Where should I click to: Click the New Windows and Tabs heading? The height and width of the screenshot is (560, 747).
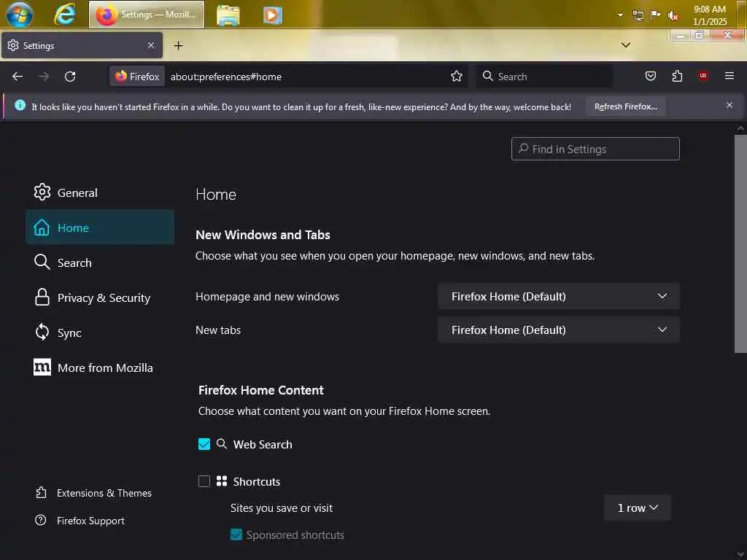point(263,235)
